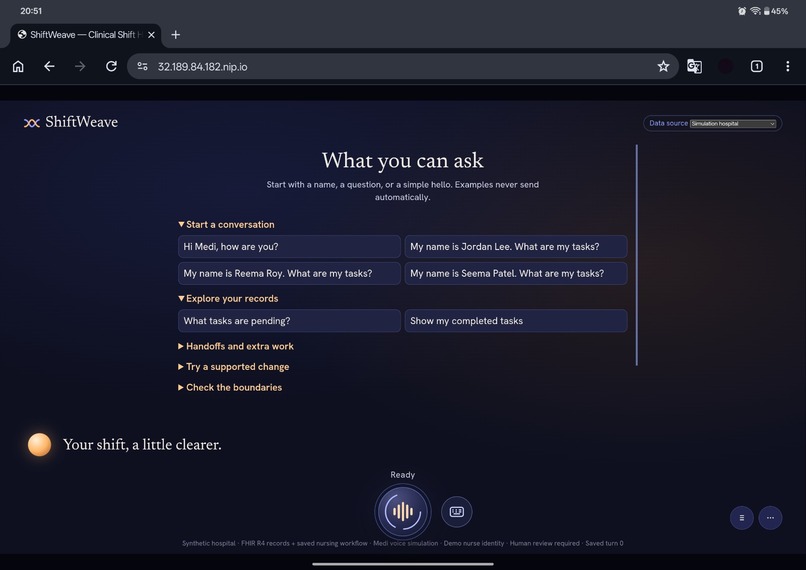The height and width of the screenshot is (570, 806).
Task: Click the 'Saved turn 0' footer text
Action: [x=604, y=543]
